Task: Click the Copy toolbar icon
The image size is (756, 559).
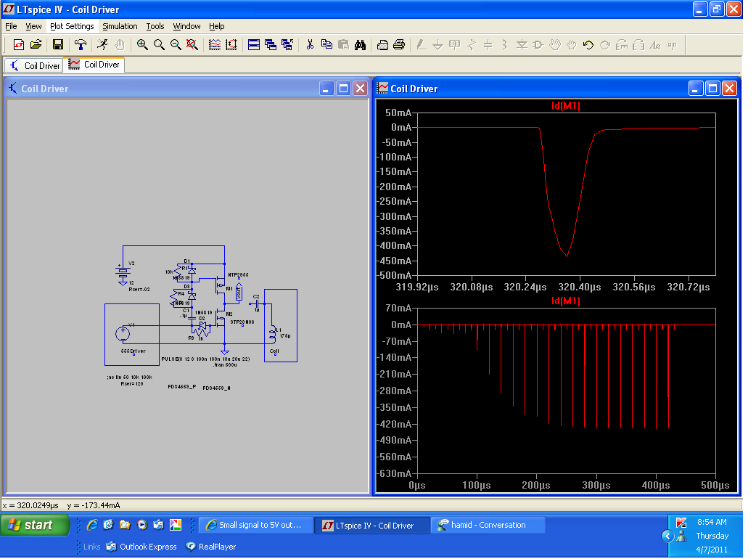Action: [x=327, y=45]
